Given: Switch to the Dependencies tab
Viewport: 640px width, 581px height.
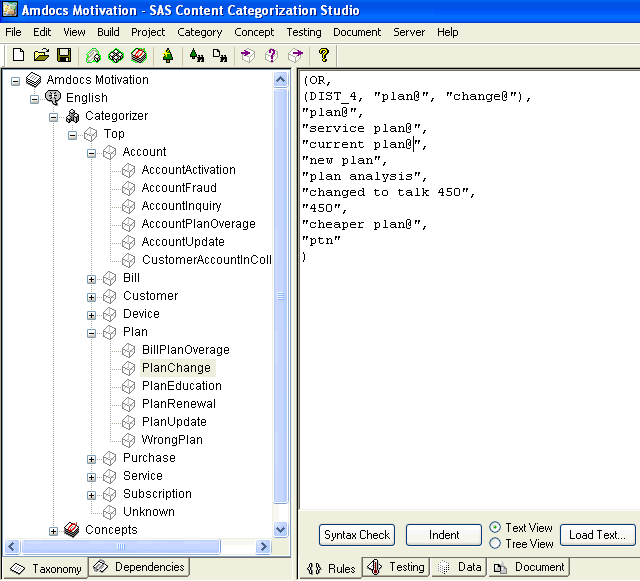Looking at the screenshot, I should coord(139,567).
